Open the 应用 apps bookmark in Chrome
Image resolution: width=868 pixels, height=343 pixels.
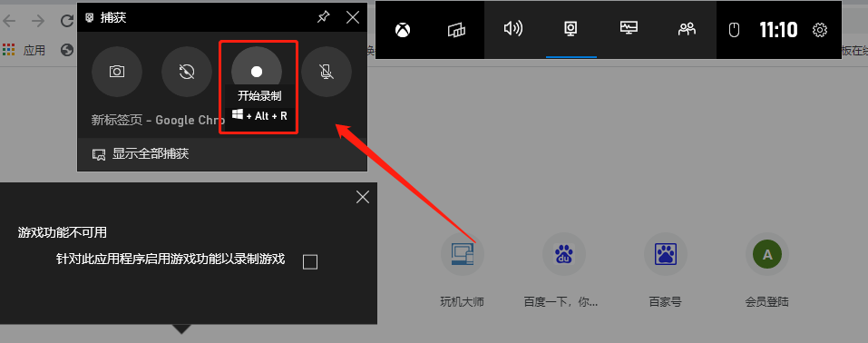coord(24,50)
